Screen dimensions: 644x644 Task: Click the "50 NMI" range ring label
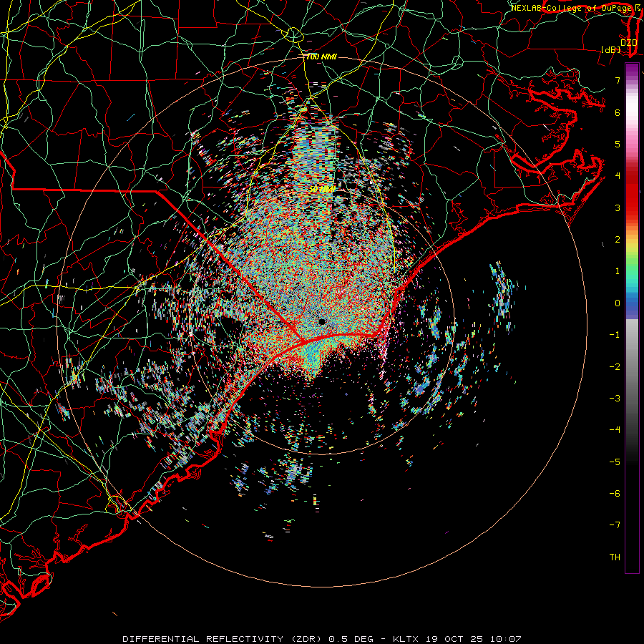click(x=322, y=190)
